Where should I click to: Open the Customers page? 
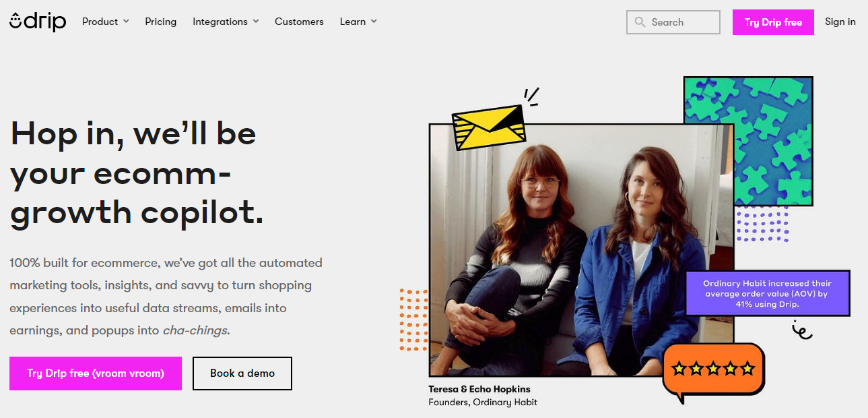pyautogui.click(x=299, y=22)
